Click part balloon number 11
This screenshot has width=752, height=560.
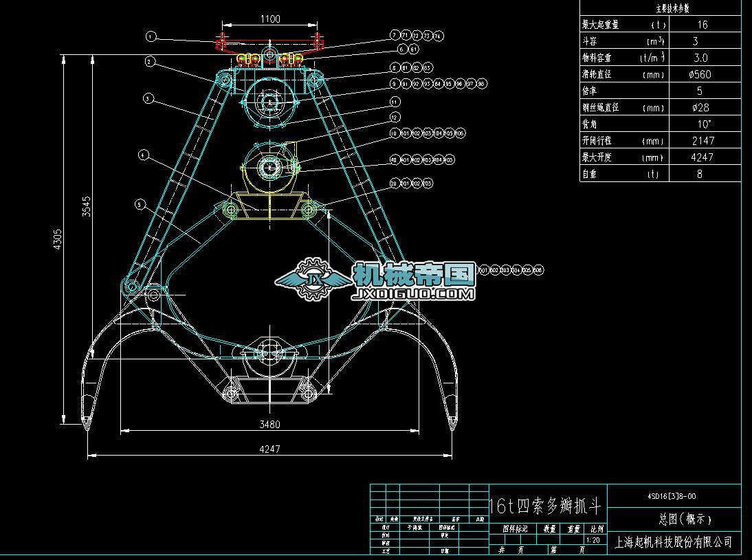[x=394, y=101]
